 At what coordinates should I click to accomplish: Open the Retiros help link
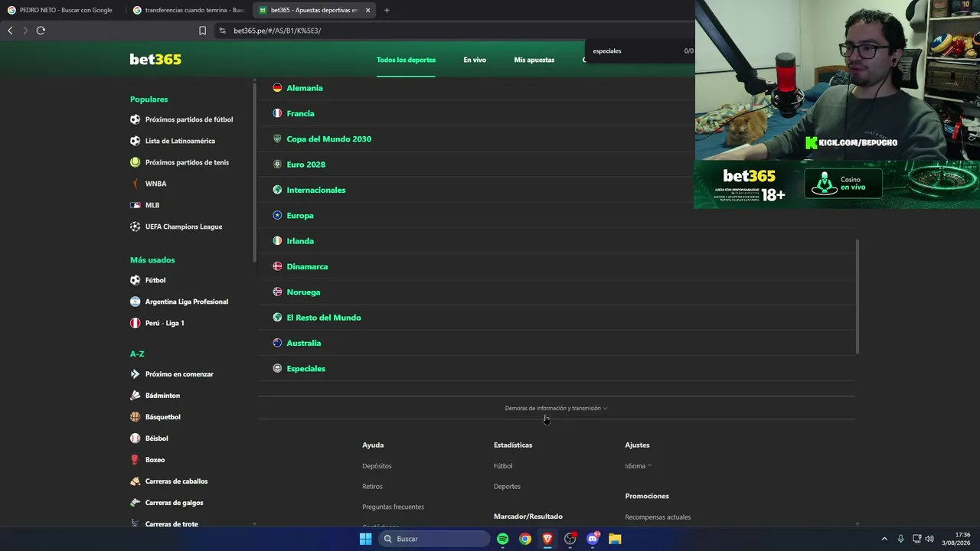coord(372,487)
